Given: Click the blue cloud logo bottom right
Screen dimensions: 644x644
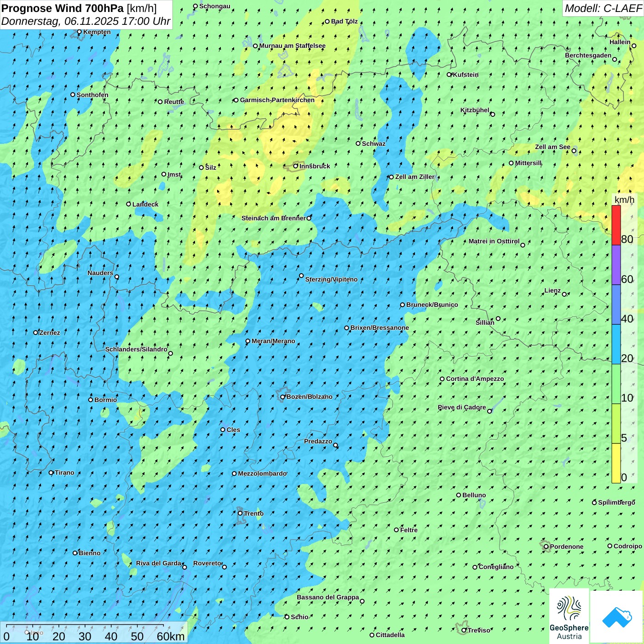Looking at the screenshot, I should click(616, 616).
